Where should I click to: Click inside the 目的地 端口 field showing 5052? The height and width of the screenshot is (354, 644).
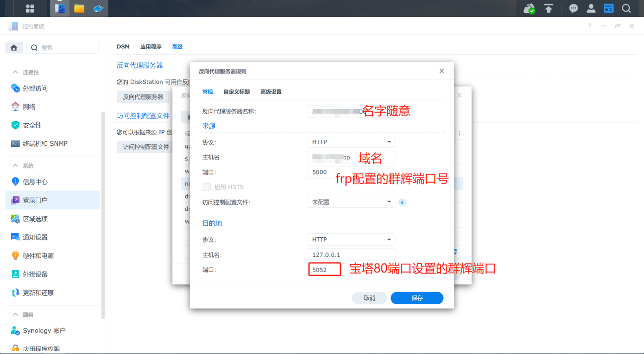pos(324,269)
